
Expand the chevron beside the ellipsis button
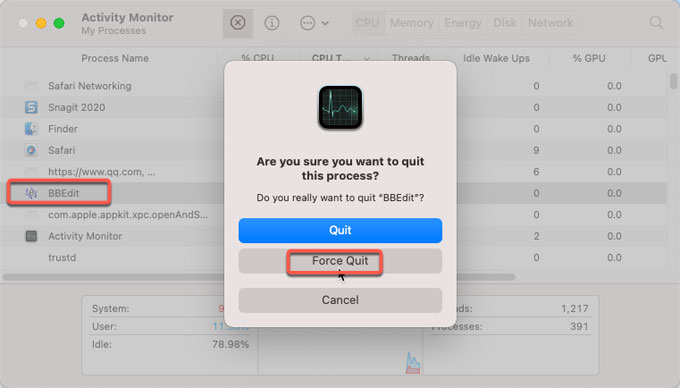pos(325,23)
